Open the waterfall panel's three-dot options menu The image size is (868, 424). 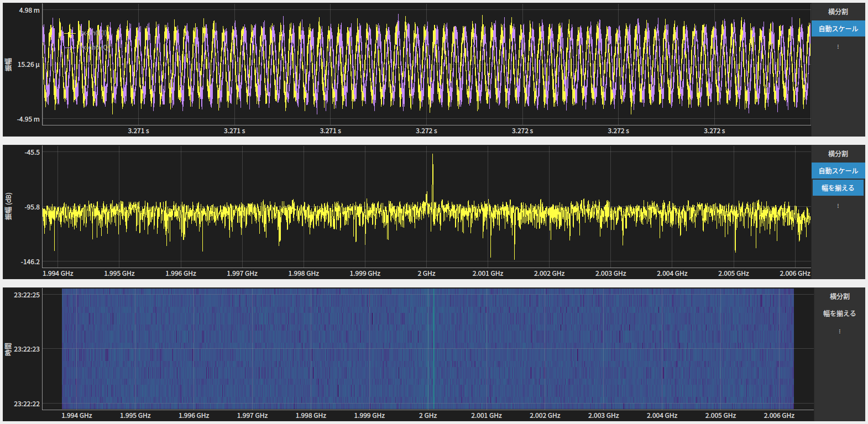[839, 331]
